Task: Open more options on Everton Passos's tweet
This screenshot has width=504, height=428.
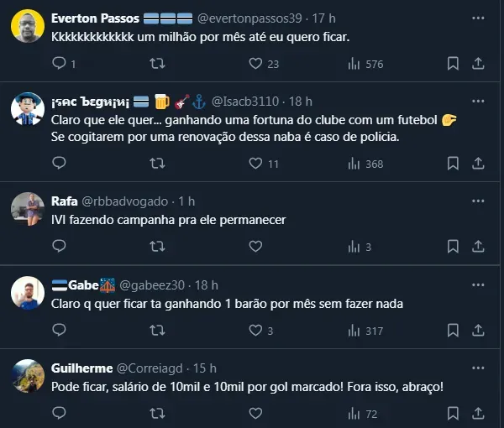Action: (477, 18)
